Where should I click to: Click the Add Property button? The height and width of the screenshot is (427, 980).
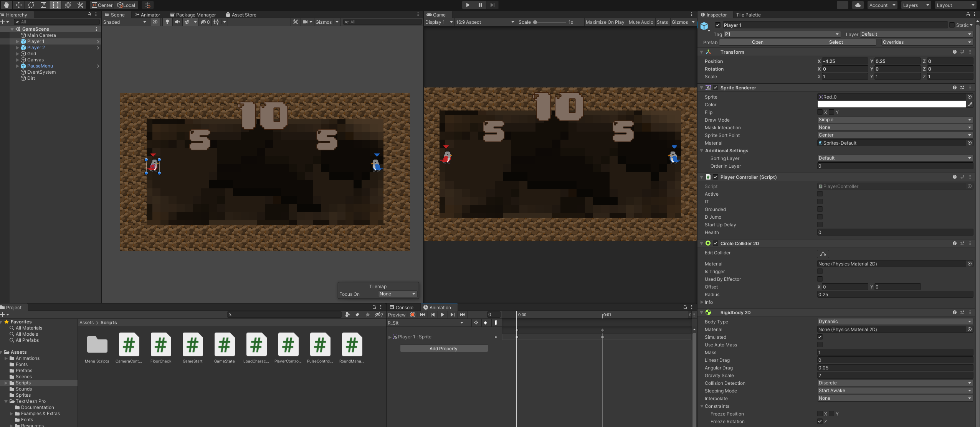tap(444, 348)
